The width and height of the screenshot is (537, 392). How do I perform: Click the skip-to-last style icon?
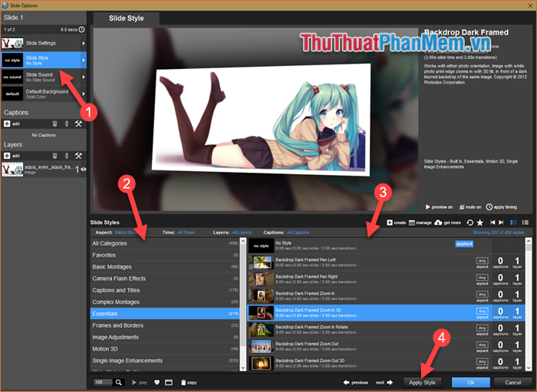tap(501, 222)
